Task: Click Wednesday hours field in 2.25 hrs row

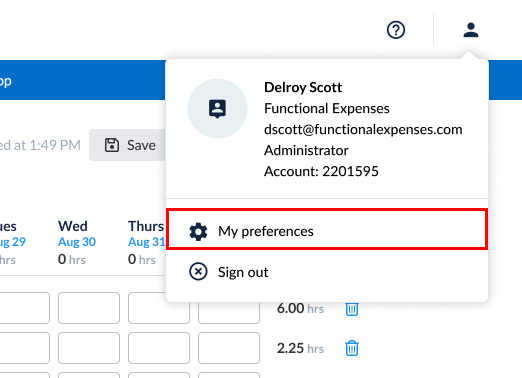Action: pos(89,348)
